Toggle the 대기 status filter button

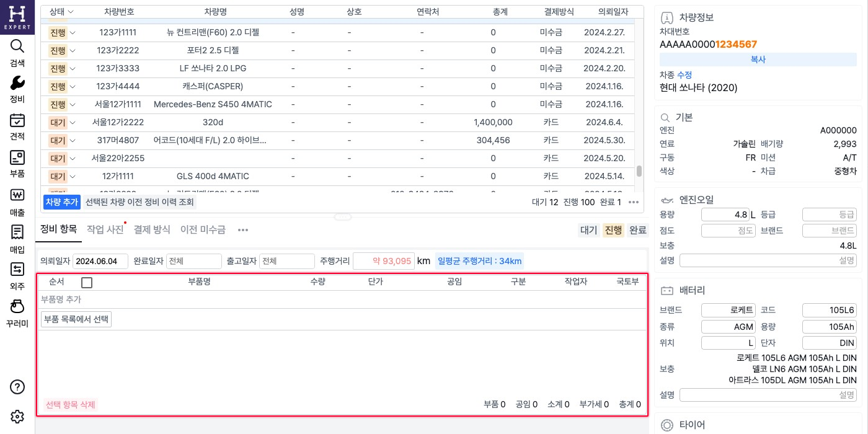tap(588, 230)
